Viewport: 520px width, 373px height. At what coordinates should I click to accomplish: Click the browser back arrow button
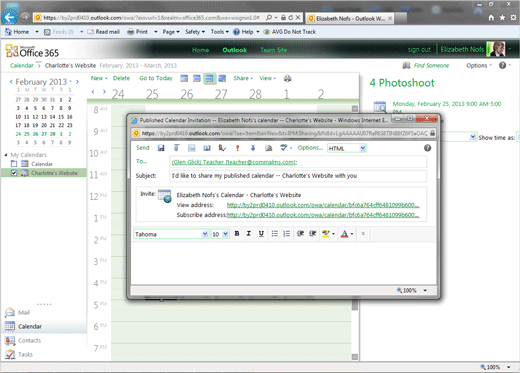click(x=9, y=17)
